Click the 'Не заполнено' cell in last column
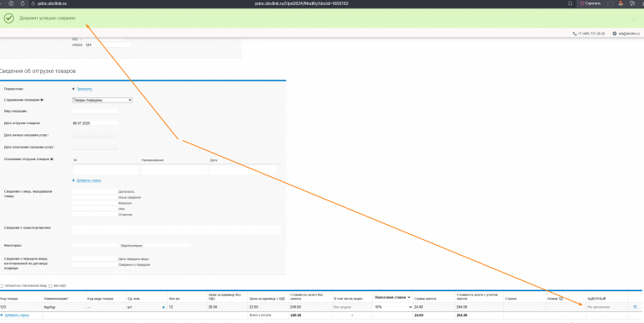 (606, 307)
